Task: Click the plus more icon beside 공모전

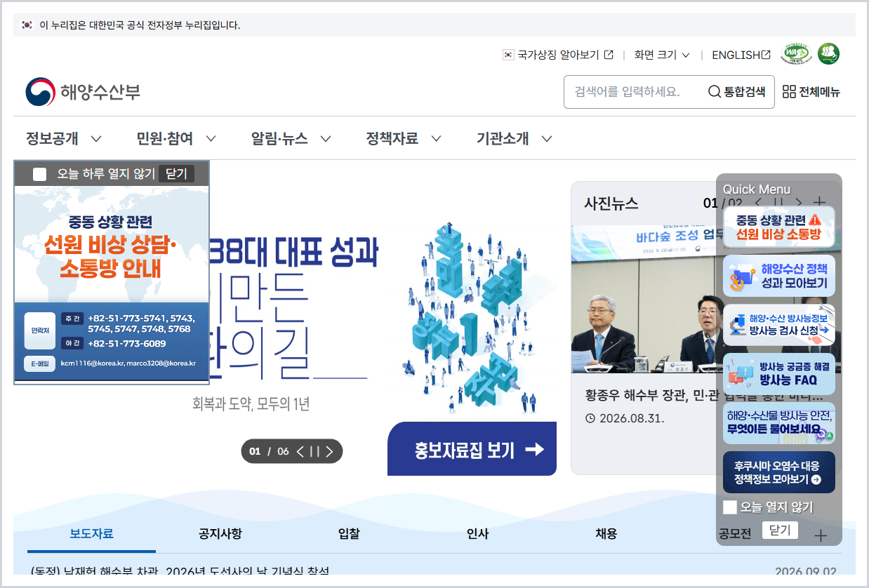Action: pos(820,536)
